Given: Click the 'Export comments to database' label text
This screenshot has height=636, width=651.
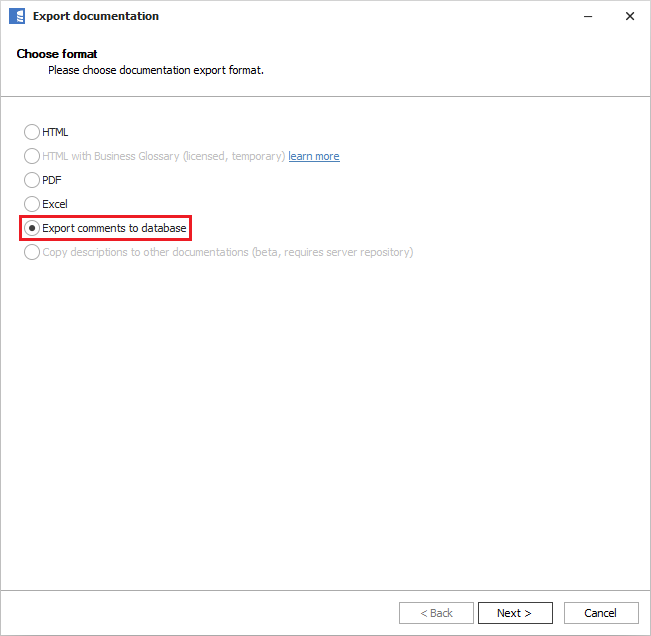Looking at the screenshot, I should tap(114, 228).
